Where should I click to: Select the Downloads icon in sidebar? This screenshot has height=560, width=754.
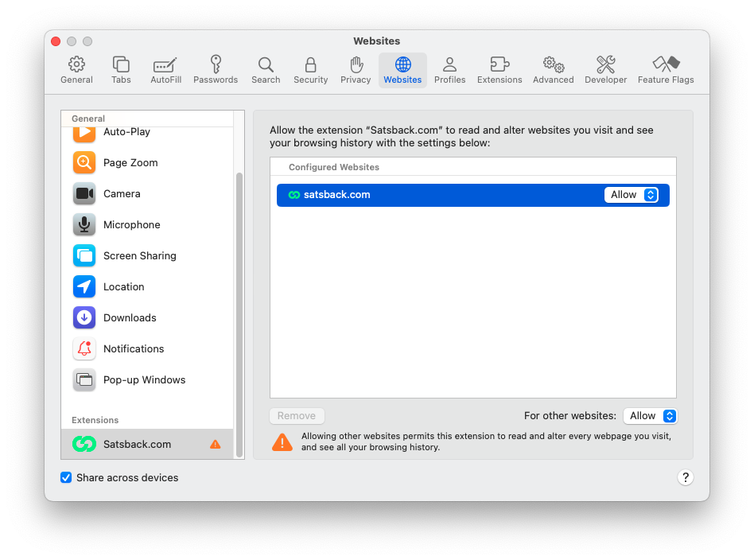click(84, 317)
